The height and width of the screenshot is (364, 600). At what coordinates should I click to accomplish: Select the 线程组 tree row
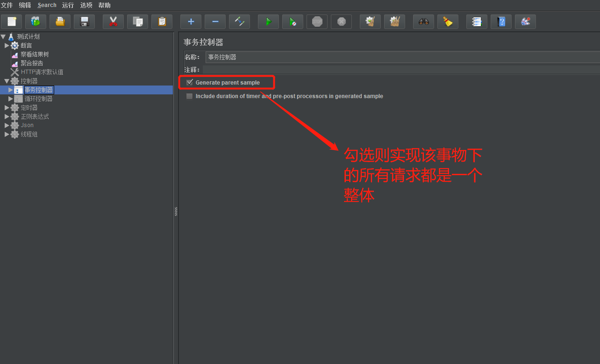[x=29, y=134]
